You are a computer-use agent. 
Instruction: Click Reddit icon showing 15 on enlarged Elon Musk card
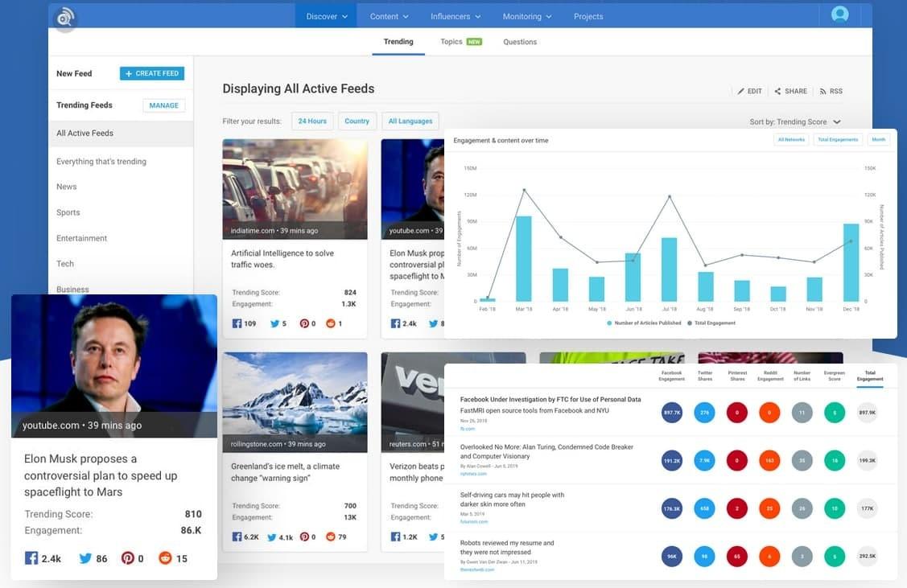tap(166, 558)
